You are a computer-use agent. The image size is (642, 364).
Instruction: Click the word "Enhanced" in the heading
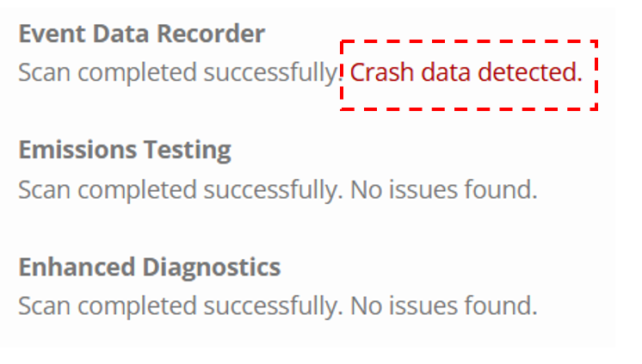click(x=77, y=267)
